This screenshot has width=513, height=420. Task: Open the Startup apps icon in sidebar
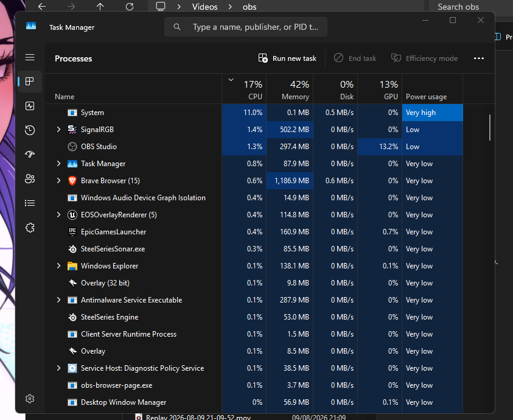tap(30, 154)
